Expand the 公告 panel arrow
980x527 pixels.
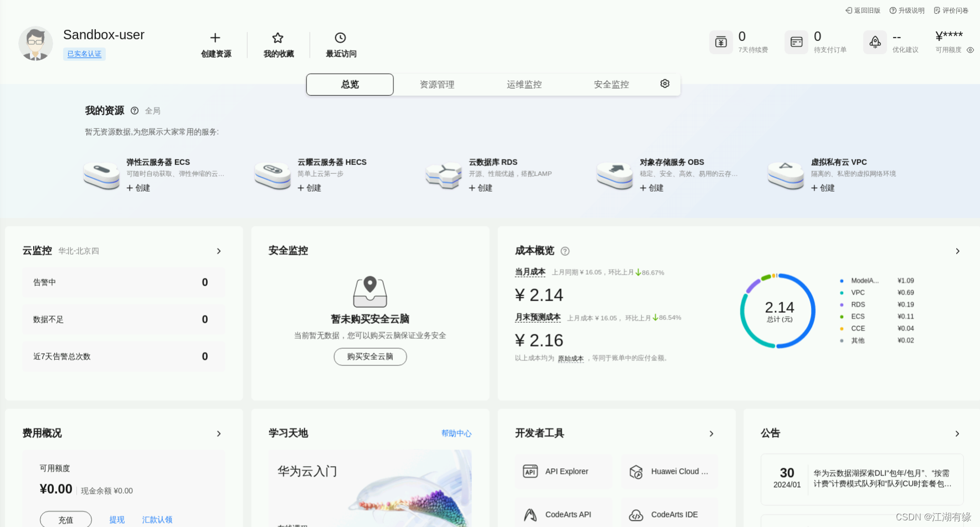[957, 433]
